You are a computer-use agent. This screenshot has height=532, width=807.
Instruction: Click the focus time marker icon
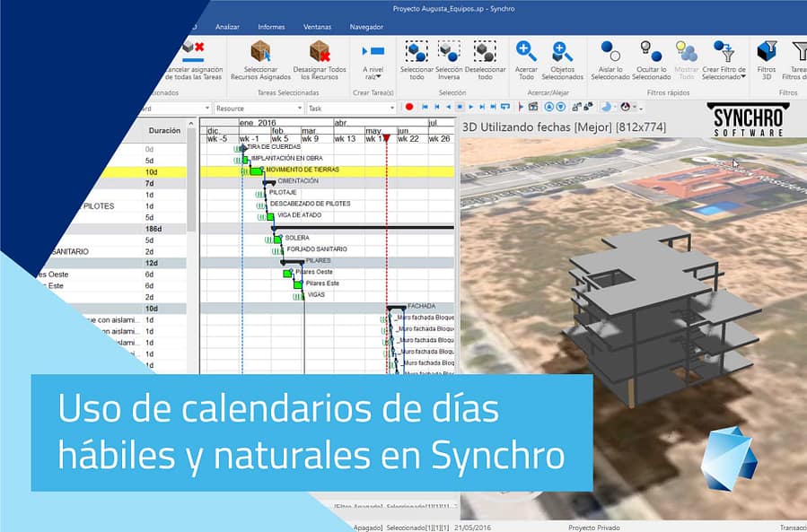(521, 107)
